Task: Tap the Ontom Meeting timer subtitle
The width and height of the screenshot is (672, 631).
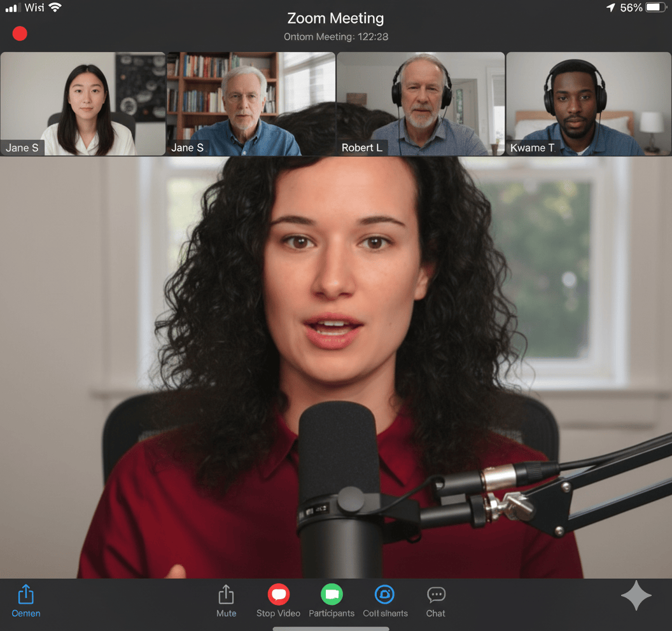Action: click(x=335, y=37)
